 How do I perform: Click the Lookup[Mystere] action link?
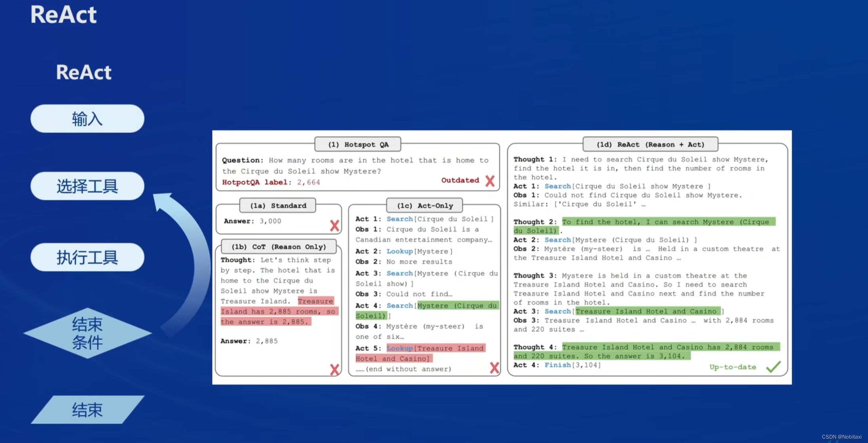coord(399,251)
